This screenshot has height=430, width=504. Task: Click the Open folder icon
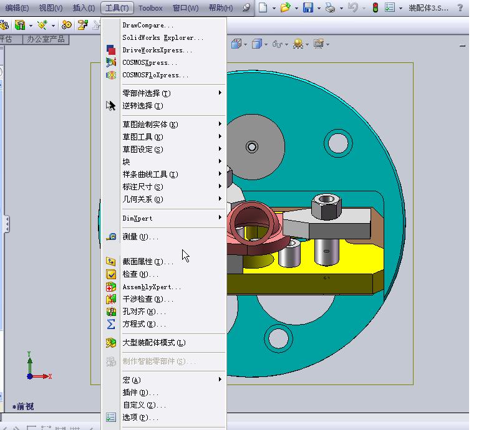[285, 7]
